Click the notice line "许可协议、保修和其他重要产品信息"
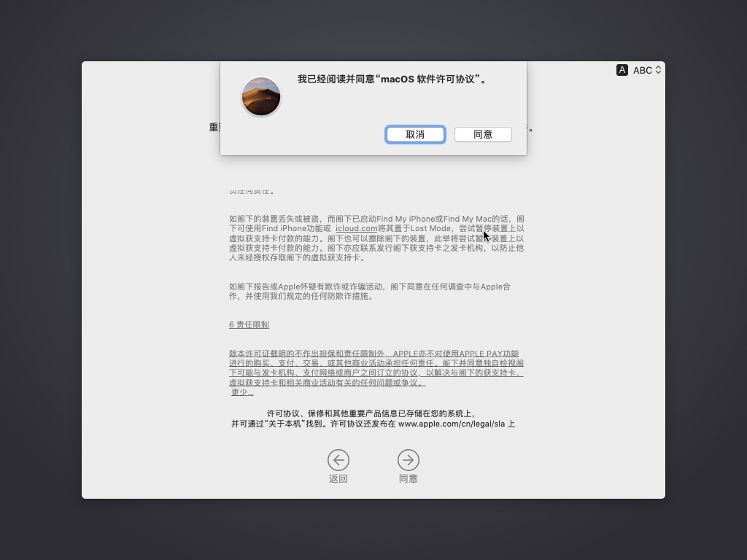The width and height of the screenshot is (747, 560). (x=371, y=413)
